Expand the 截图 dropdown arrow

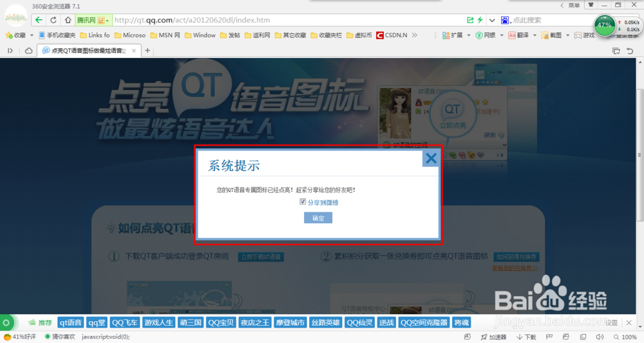click(567, 35)
